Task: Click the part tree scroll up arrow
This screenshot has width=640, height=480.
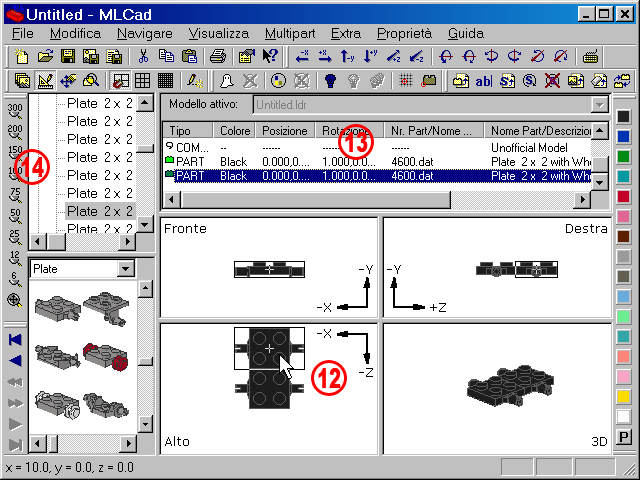Action: coord(144,103)
